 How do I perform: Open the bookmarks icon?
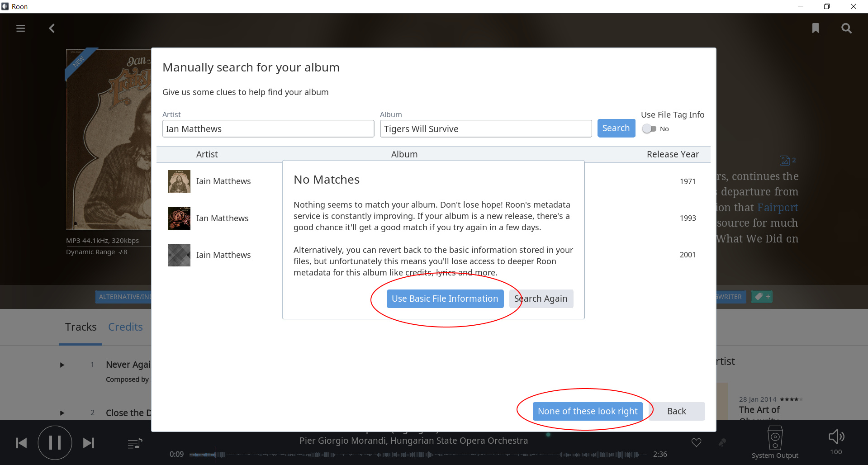click(x=815, y=28)
